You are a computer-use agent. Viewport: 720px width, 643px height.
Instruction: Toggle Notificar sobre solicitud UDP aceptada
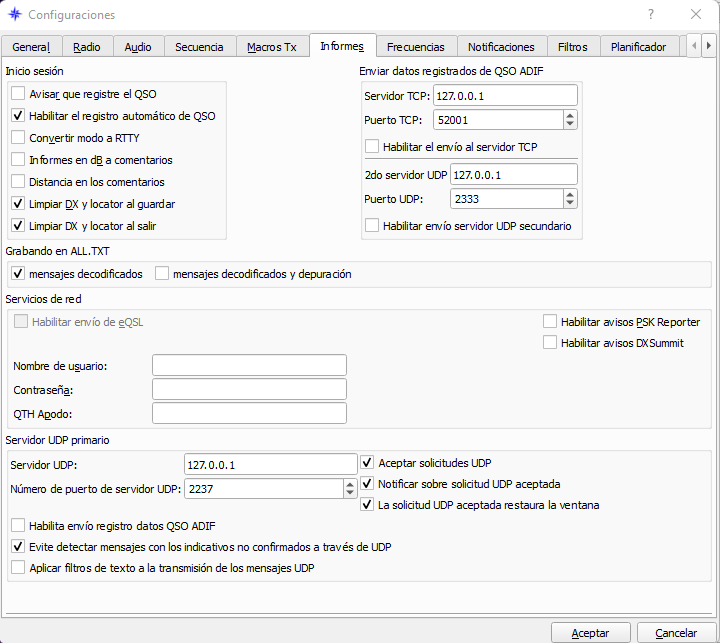(367, 484)
